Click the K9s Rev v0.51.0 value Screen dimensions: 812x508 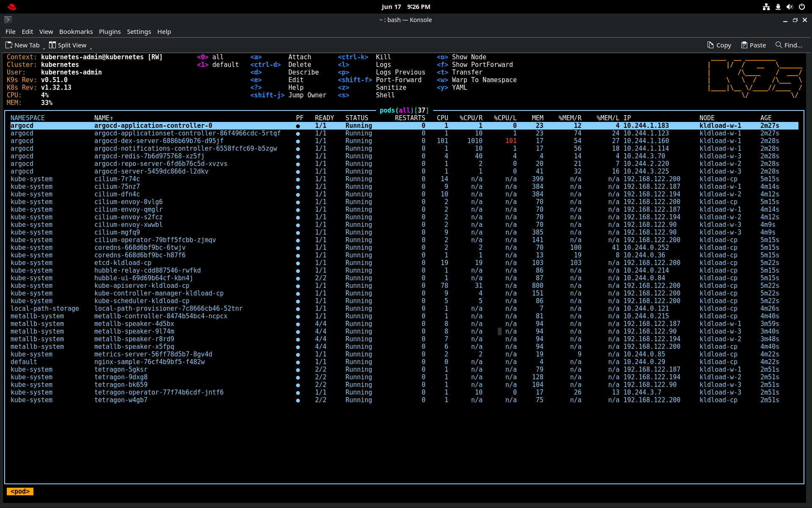(54, 80)
